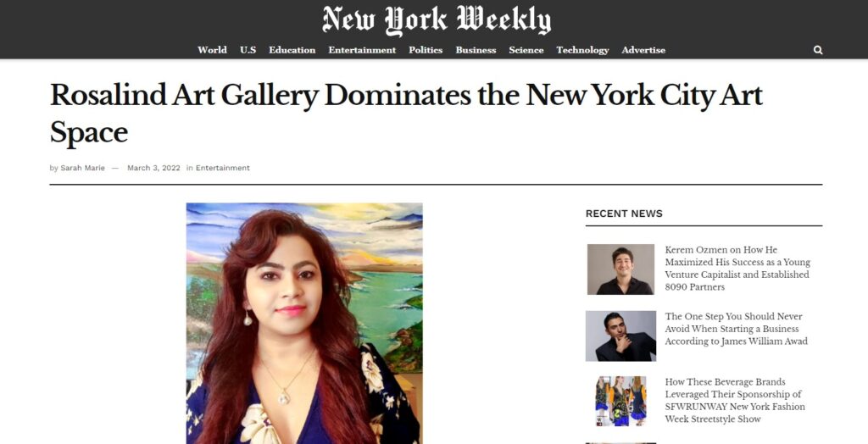
Task: Open Kerem Ozmen venture capitalist article
Action: pos(737,269)
